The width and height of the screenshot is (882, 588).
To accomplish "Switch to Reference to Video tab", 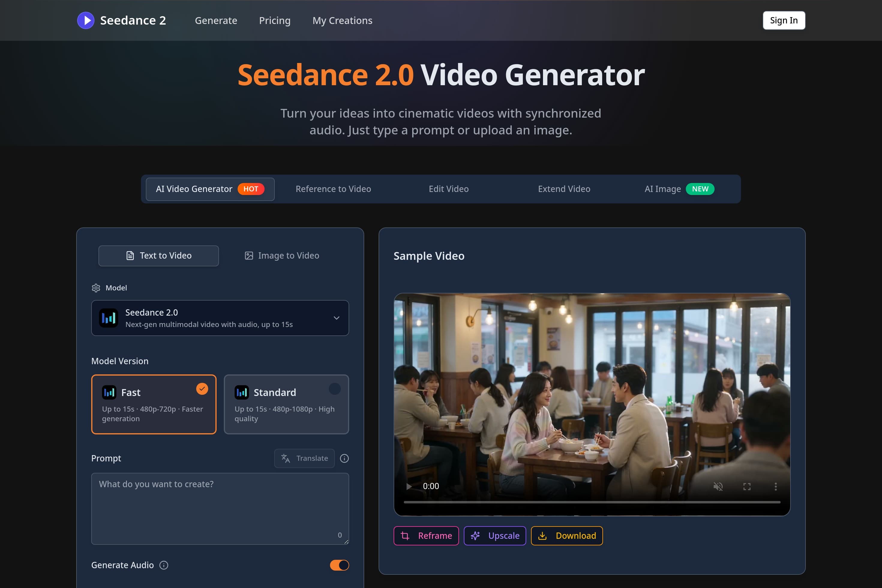I will 333,189.
